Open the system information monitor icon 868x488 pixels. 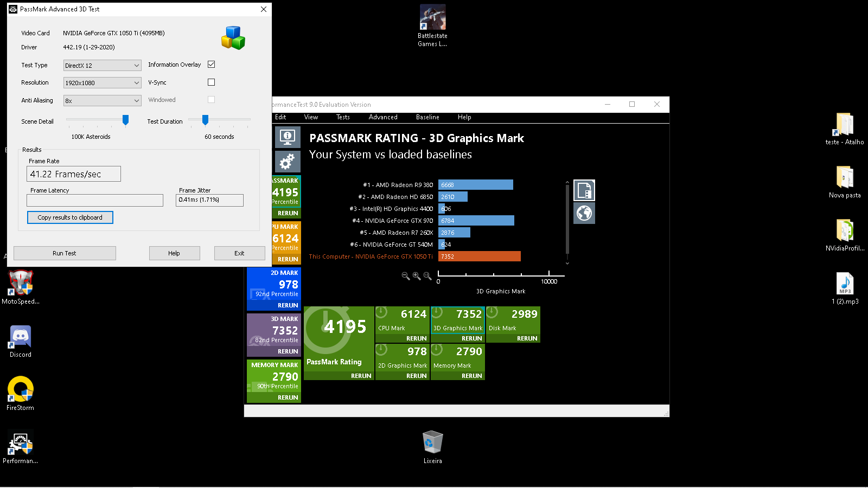[288, 137]
